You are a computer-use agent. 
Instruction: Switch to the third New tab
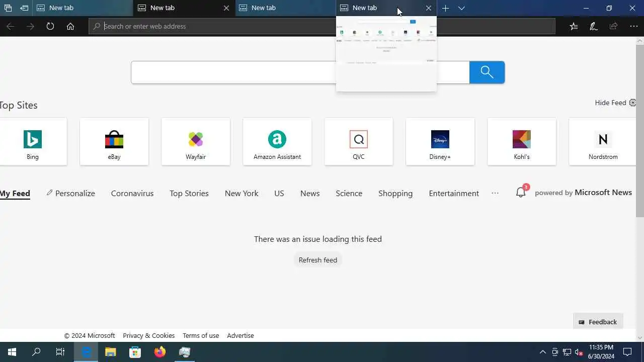coord(286,8)
